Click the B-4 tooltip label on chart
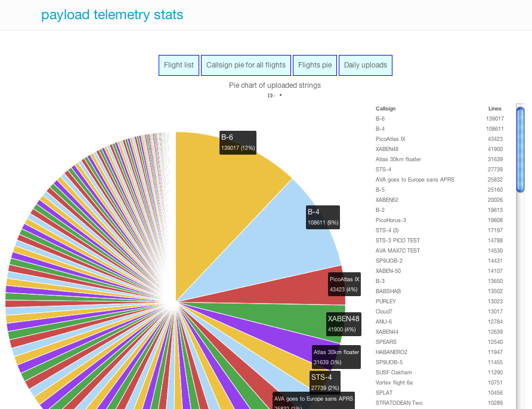Screen dimensions: 532x409 (323, 217)
